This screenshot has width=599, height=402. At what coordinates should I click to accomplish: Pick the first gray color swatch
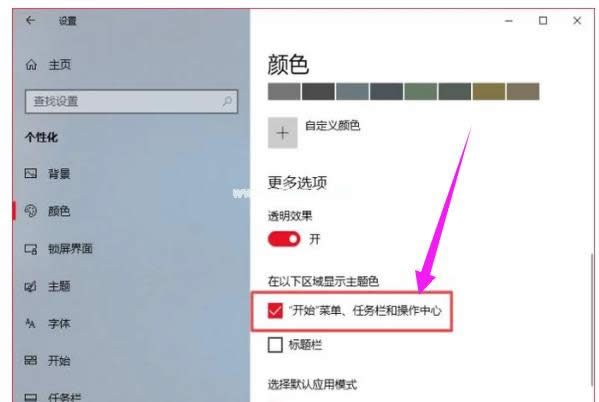284,92
